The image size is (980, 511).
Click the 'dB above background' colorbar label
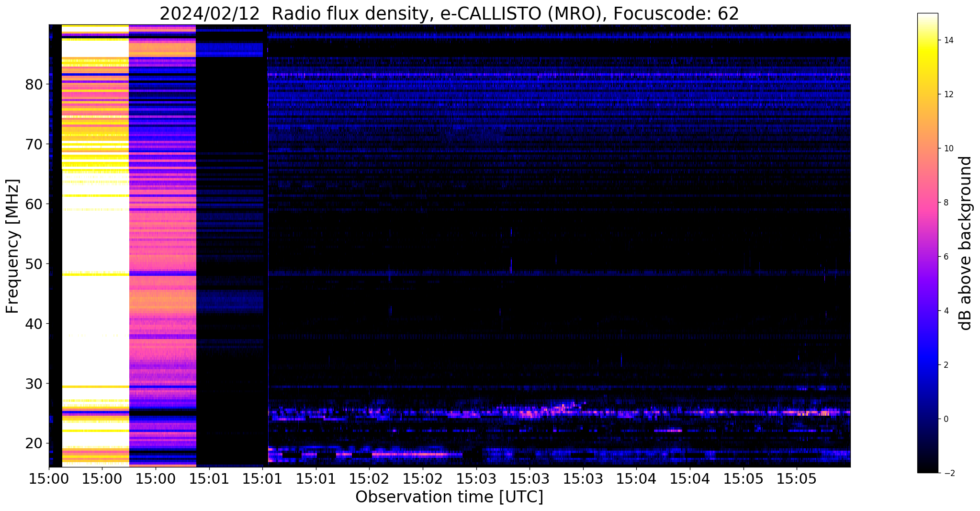click(x=966, y=243)
